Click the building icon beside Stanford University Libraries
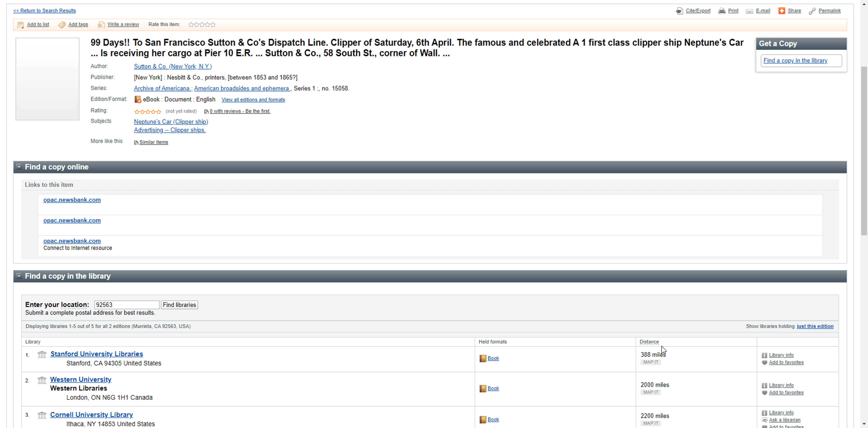The height and width of the screenshot is (428, 868). click(x=42, y=354)
